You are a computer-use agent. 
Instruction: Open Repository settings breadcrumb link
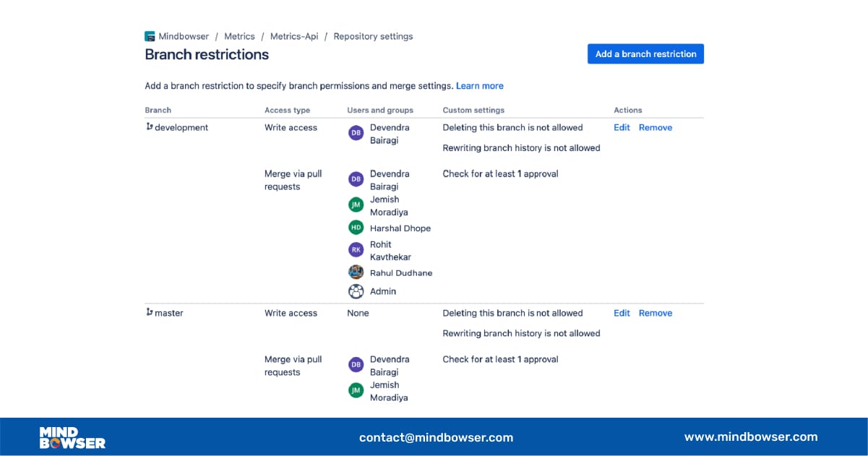[373, 37]
